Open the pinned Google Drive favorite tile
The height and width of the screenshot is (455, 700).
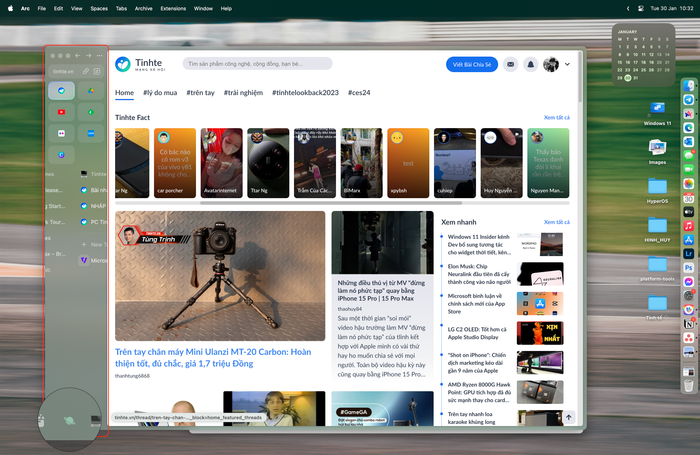[x=91, y=90]
